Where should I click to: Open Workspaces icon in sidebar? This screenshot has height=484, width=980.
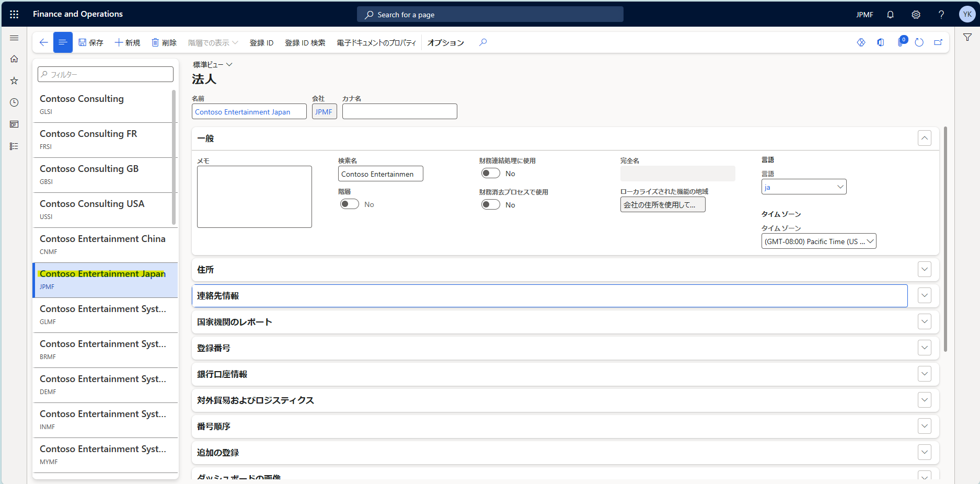click(x=14, y=124)
